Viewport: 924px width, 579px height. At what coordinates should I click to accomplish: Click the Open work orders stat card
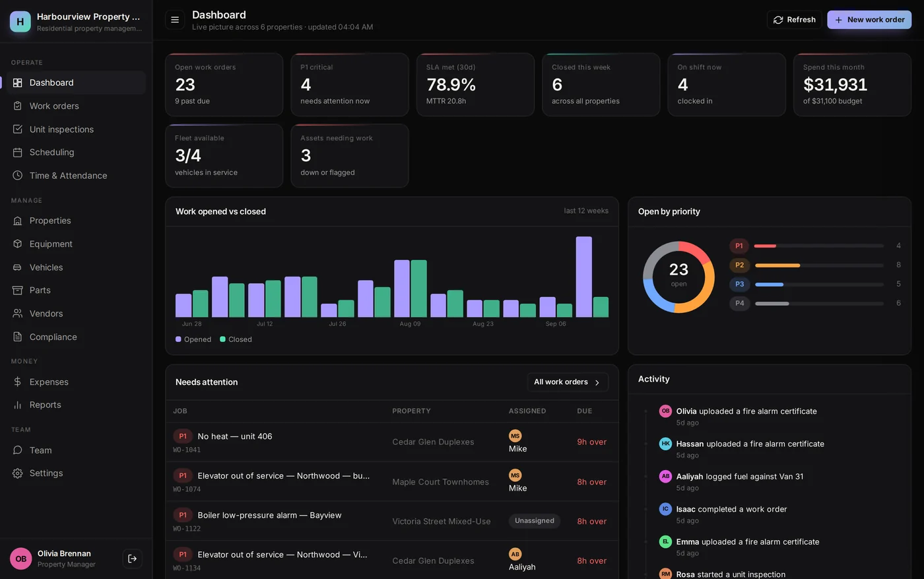(x=224, y=85)
